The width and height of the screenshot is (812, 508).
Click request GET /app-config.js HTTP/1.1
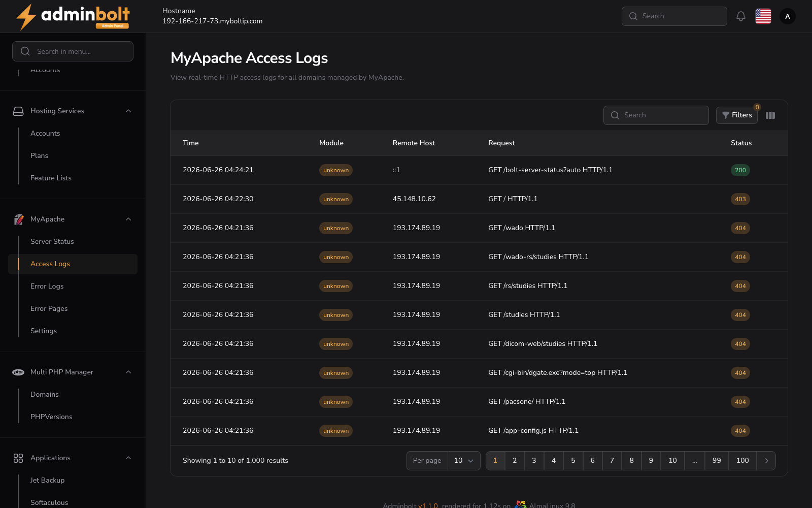click(533, 431)
